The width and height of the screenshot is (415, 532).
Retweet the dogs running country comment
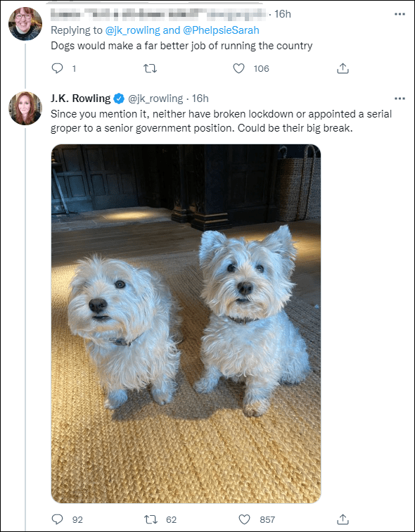(x=151, y=68)
